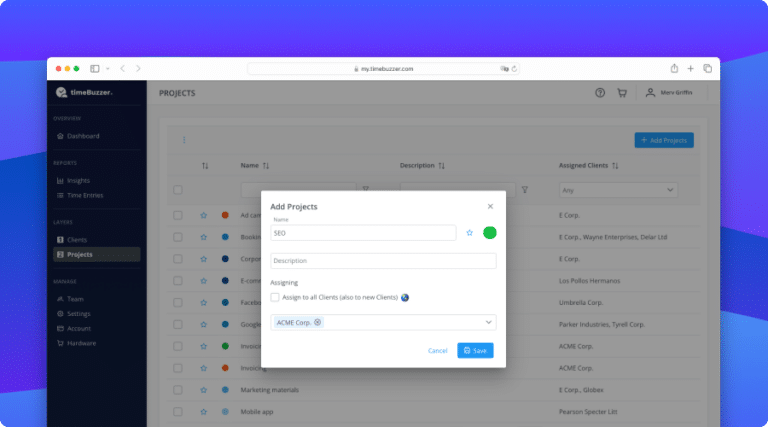Click the Description field in dialog
This screenshot has height=427, width=768.
383,261
